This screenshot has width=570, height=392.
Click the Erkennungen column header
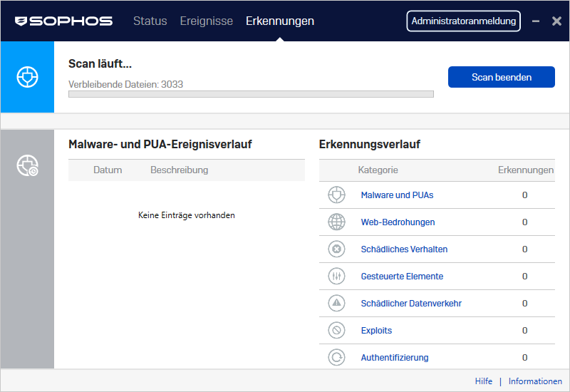[526, 170]
